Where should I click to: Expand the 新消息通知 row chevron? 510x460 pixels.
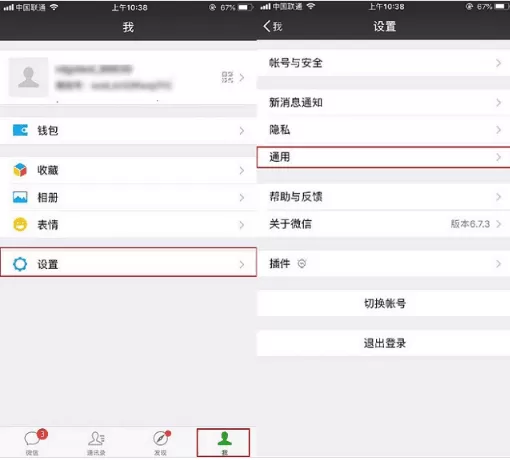click(498, 102)
